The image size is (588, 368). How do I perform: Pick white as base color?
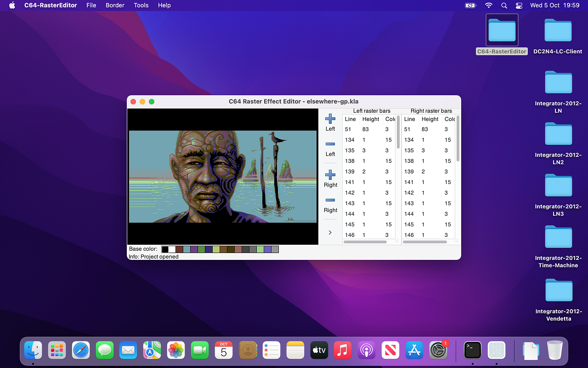point(172,249)
